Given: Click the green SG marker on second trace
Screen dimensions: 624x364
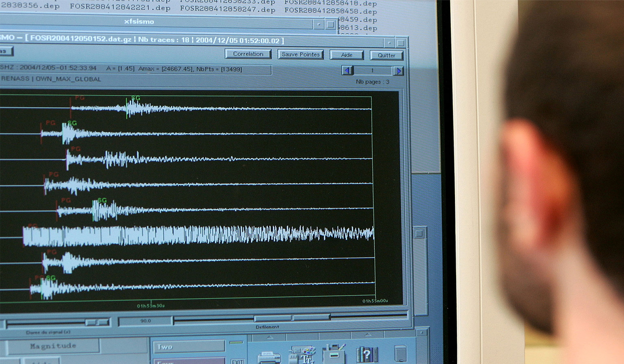Looking at the screenshot, I should [72, 123].
